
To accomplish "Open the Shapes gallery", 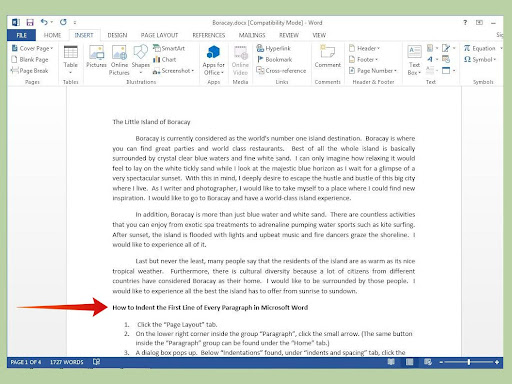I will (141, 59).
